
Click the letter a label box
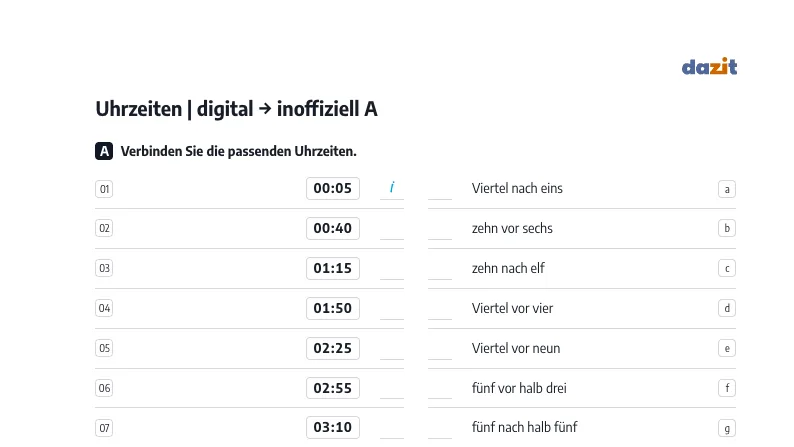727,189
